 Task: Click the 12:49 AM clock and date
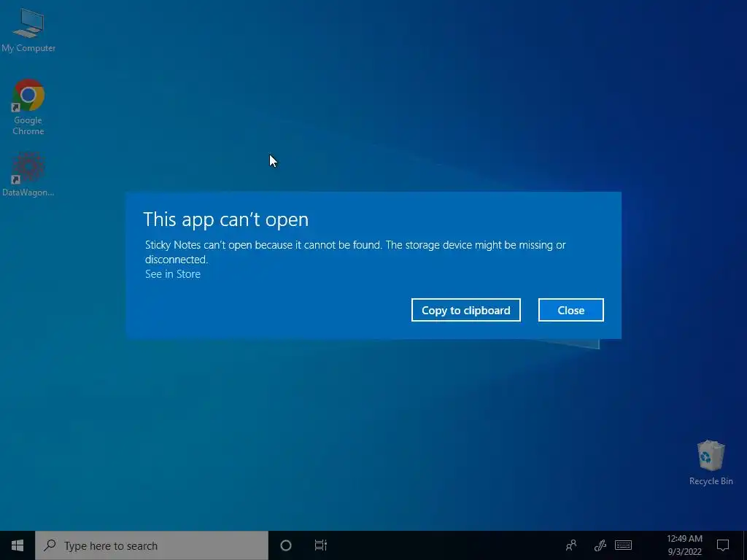pyautogui.click(x=684, y=545)
